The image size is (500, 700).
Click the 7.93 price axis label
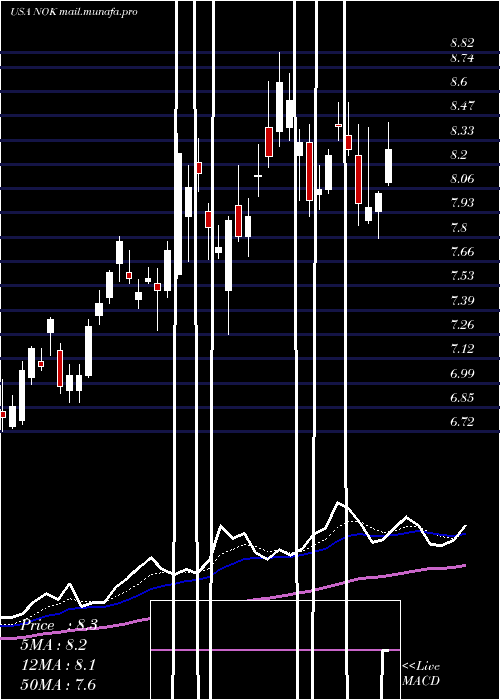462,203
